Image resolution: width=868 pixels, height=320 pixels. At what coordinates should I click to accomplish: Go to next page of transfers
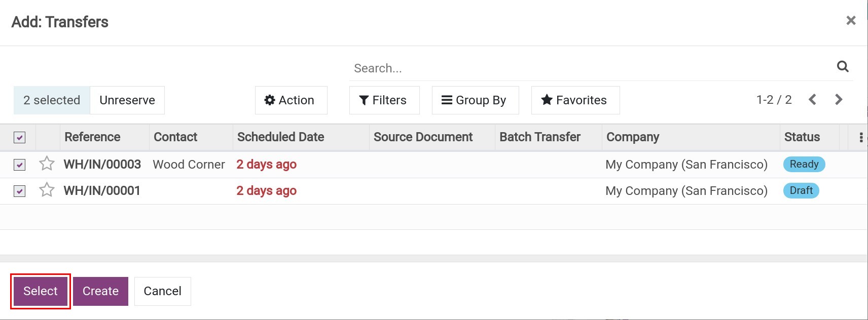pos(839,100)
